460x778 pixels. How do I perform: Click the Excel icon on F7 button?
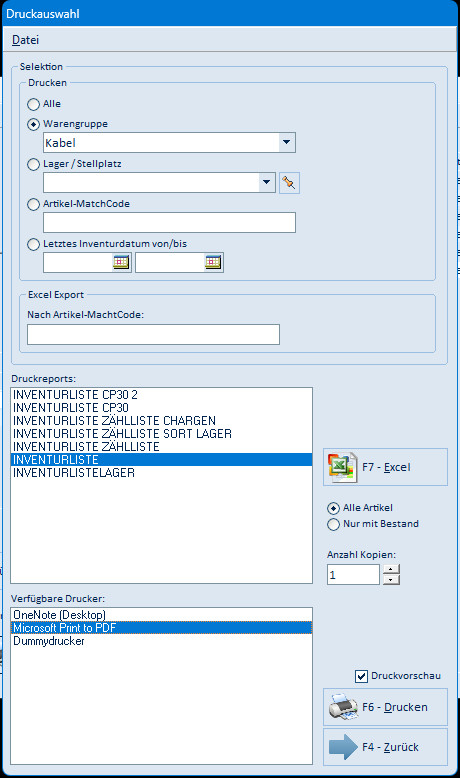[x=342, y=467]
